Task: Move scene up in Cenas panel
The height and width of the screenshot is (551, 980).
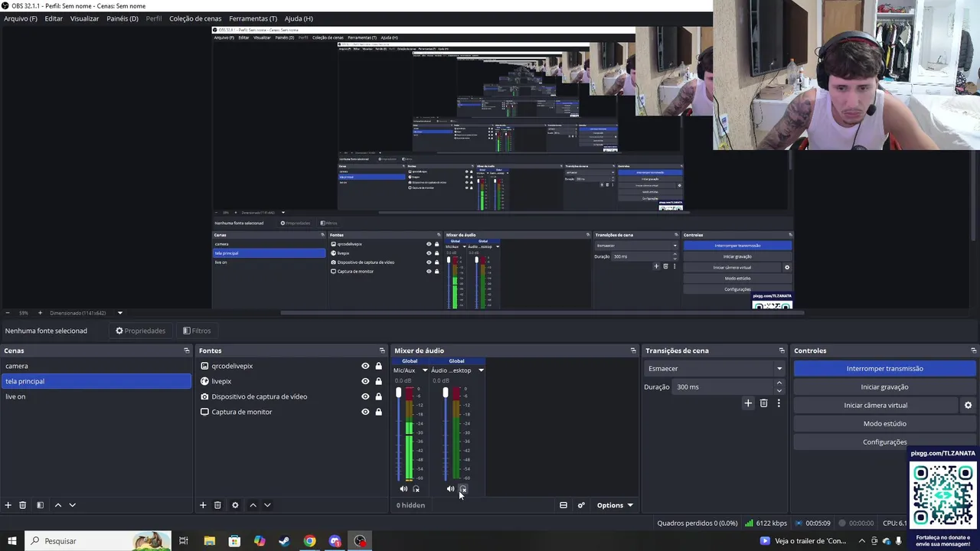Action: (57, 505)
